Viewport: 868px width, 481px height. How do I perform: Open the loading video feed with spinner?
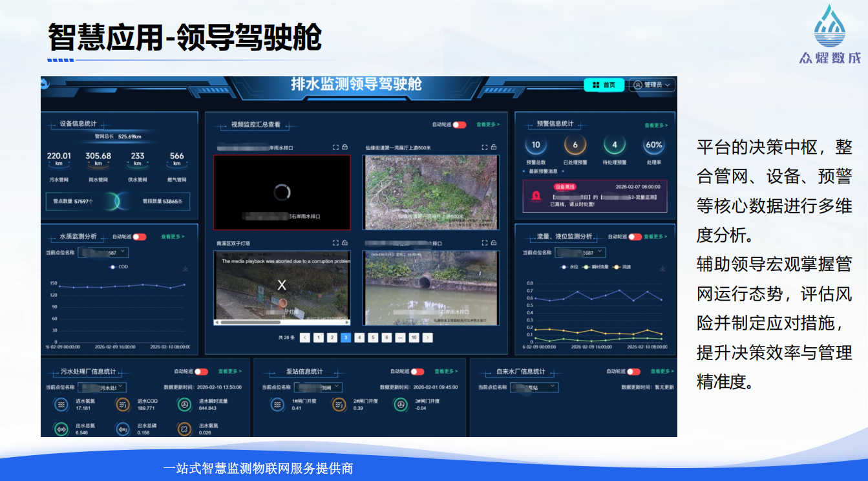[x=282, y=192]
